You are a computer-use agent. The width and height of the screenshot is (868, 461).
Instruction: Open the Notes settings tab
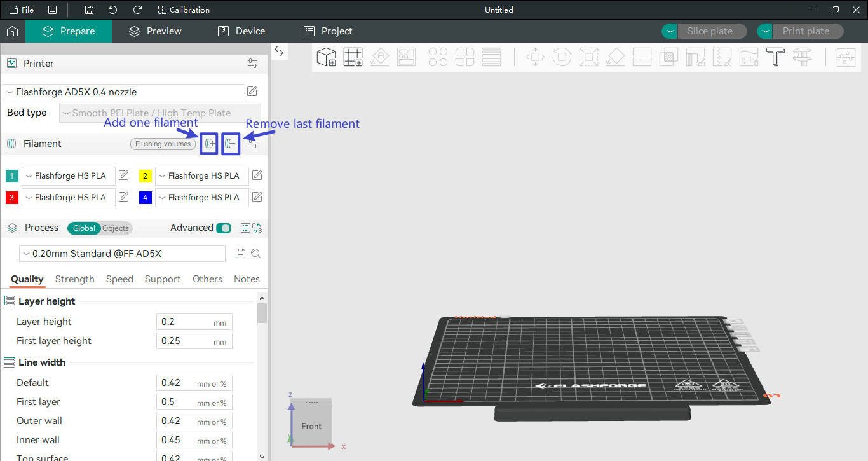pyautogui.click(x=247, y=279)
